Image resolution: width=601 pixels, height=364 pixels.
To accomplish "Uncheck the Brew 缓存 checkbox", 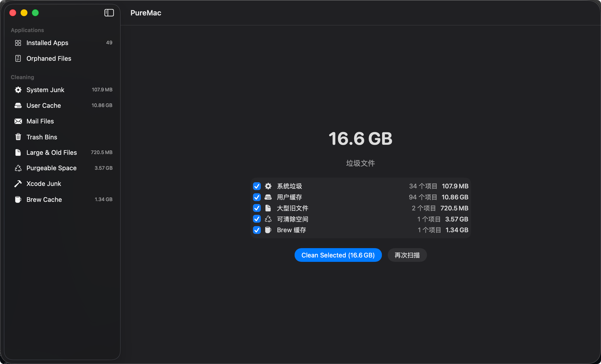I will pos(256,230).
